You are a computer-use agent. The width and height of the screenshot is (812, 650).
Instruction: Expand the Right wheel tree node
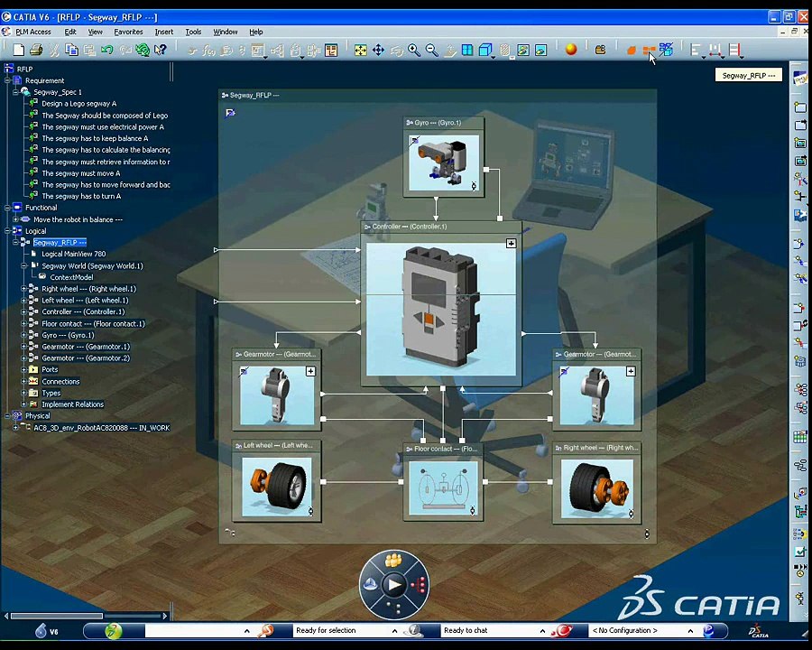coord(23,289)
